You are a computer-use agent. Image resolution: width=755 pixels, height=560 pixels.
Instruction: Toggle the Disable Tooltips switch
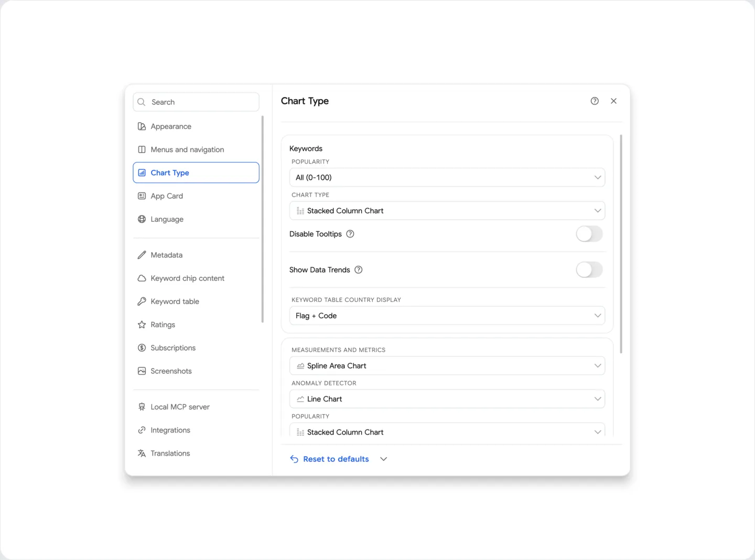click(589, 234)
